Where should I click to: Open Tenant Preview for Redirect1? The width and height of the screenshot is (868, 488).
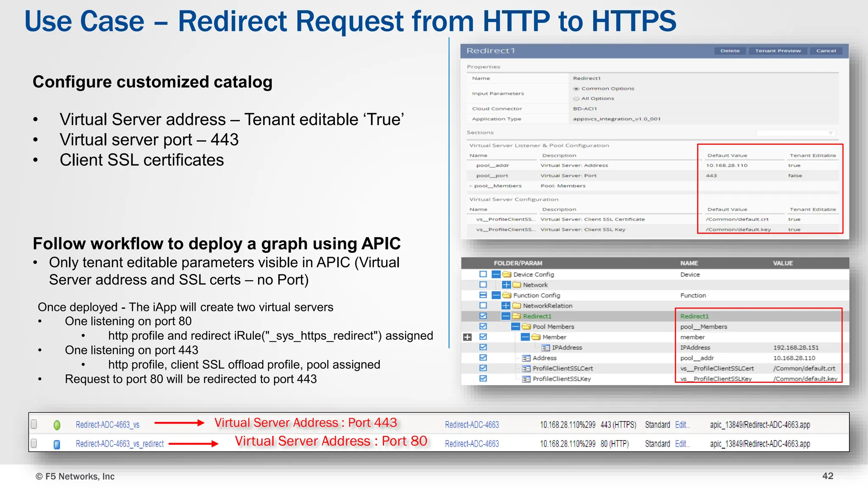[x=778, y=51]
